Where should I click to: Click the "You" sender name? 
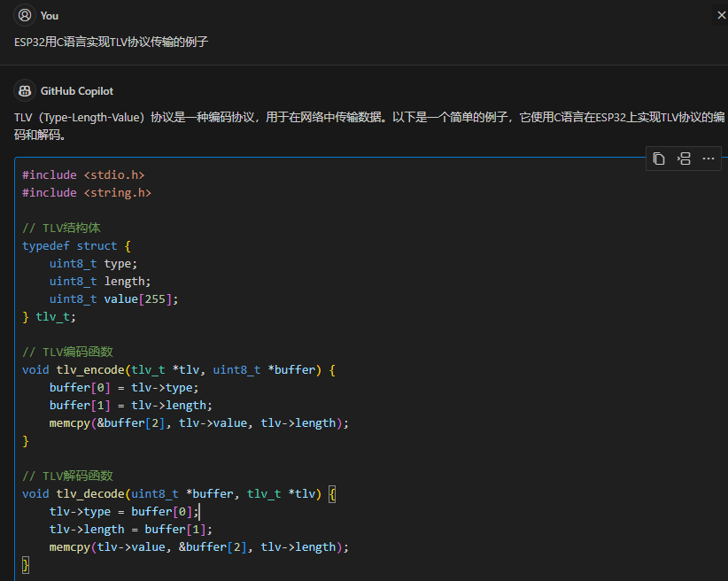point(50,16)
